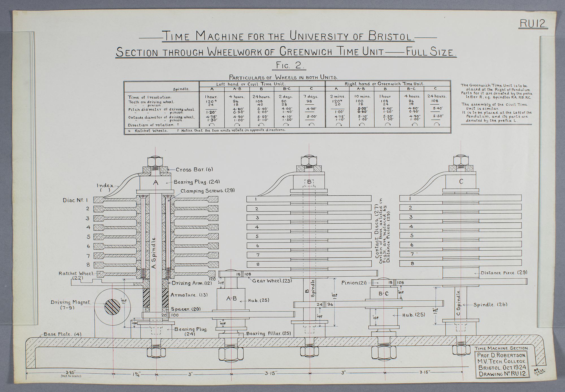The height and width of the screenshot is (392, 565).
Task: Click the 'Base Plate. (4)' label
Action: point(62,334)
